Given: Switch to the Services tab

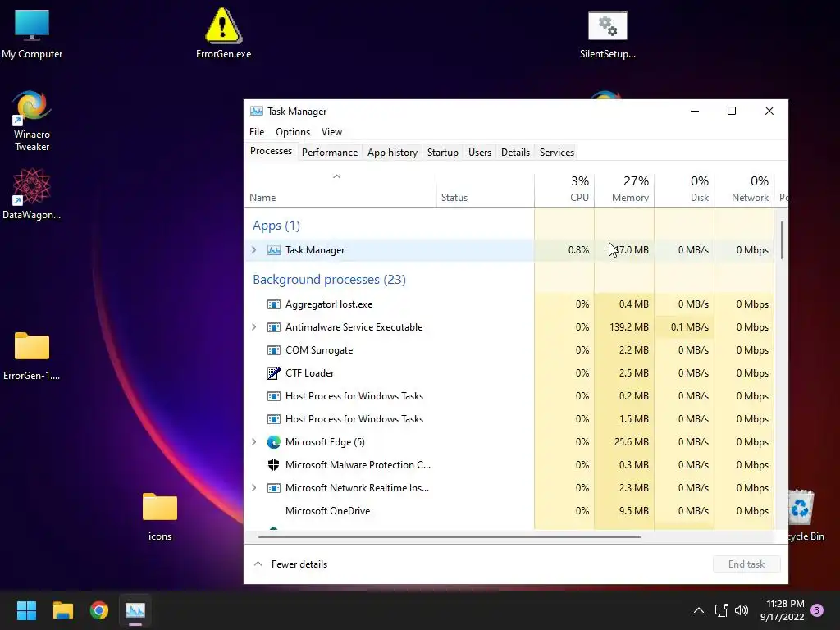Looking at the screenshot, I should (557, 153).
